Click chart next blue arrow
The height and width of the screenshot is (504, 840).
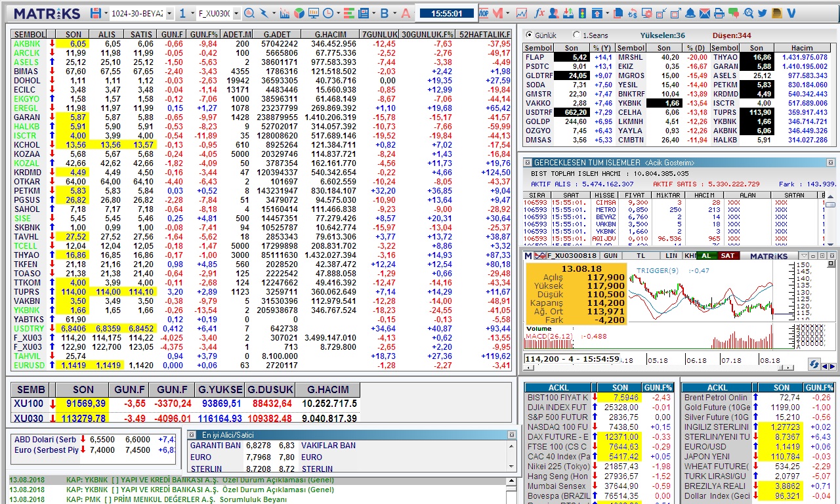coord(833,367)
